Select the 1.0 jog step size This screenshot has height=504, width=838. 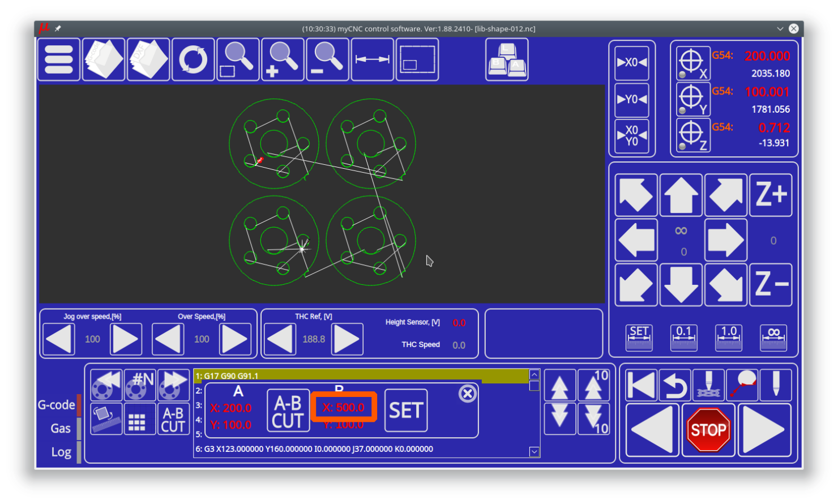point(729,338)
